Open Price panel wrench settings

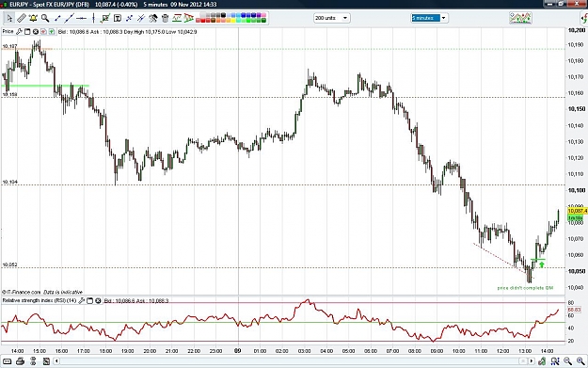coord(19,31)
